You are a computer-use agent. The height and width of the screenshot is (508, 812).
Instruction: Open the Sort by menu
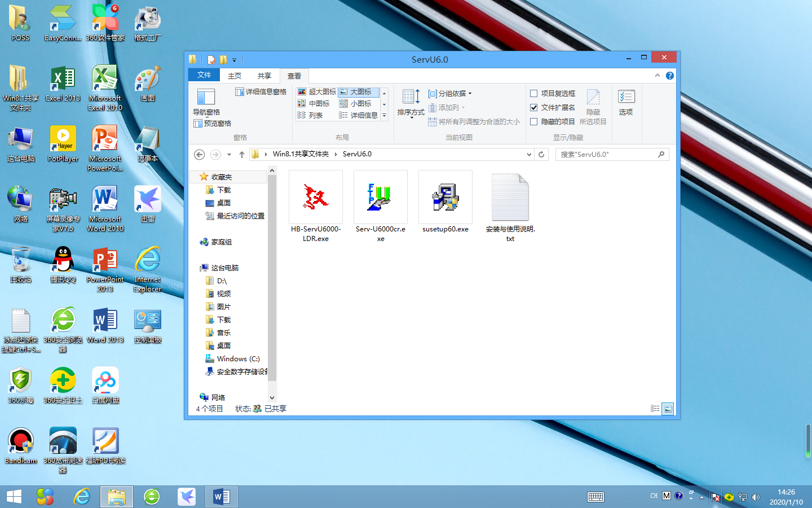coord(411,103)
